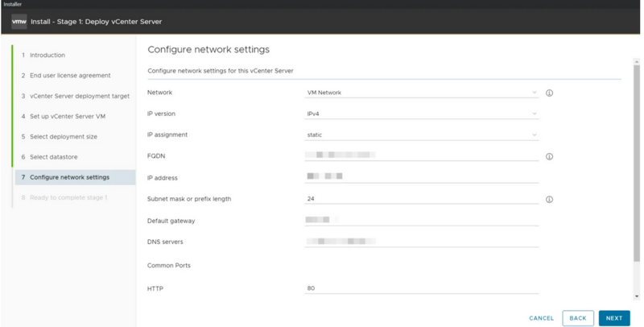Click into the Default gateway field
This screenshot has height=327, width=644.
pos(421,220)
